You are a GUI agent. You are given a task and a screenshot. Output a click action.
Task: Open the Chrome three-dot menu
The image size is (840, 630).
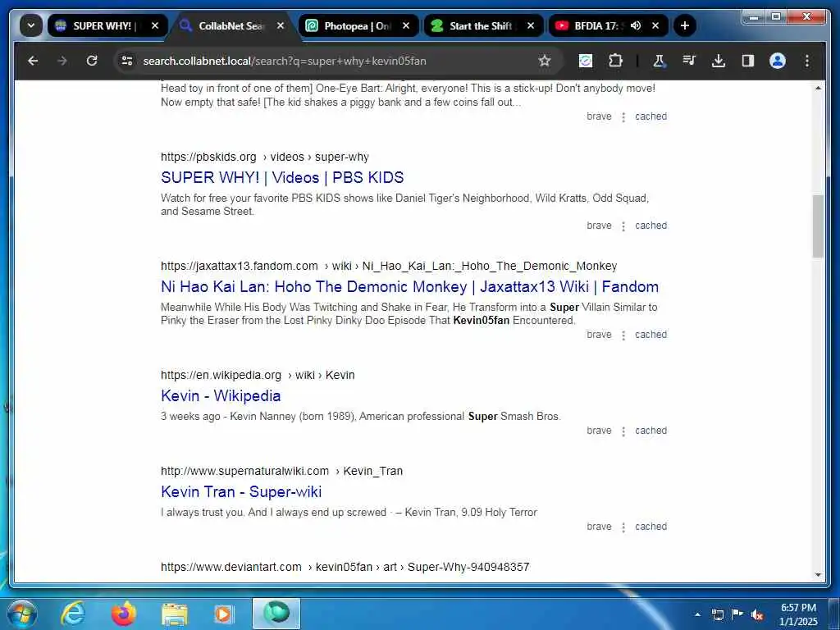807,61
